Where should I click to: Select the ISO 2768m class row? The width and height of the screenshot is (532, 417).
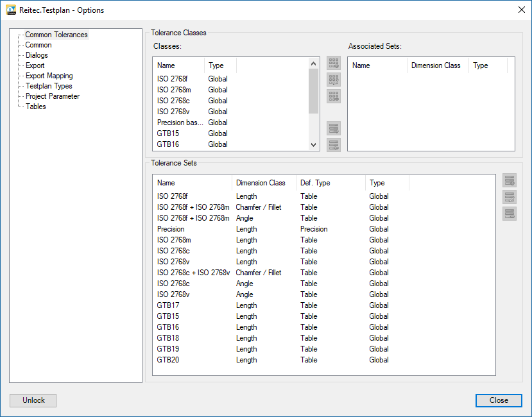point(173,90)
